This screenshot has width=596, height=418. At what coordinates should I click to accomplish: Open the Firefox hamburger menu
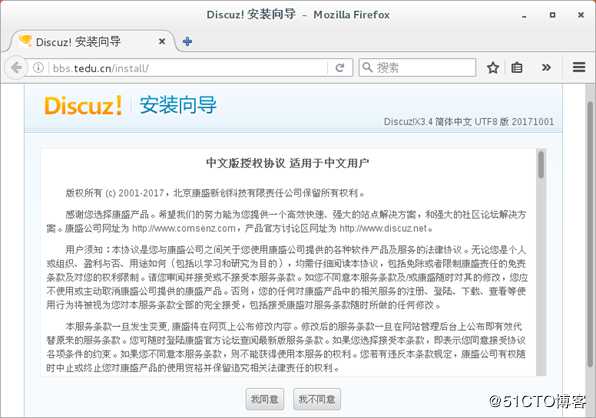coord(579,67)
